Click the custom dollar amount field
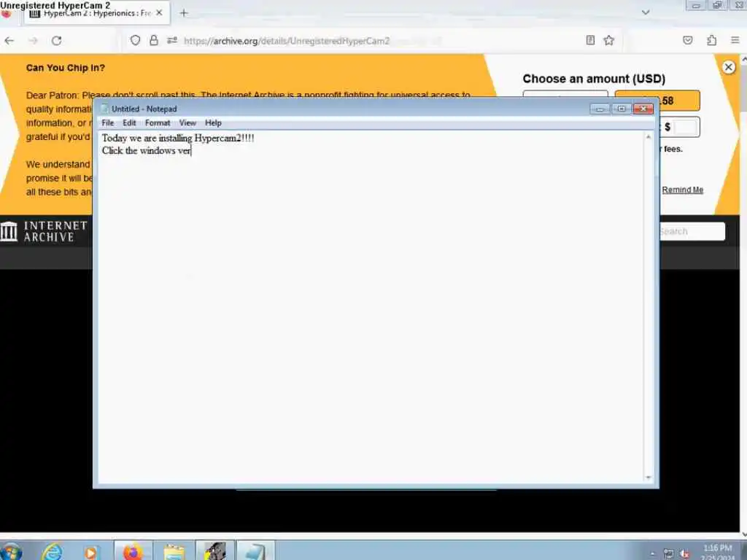This screenshot has width=747, height=560. [685, 127]
